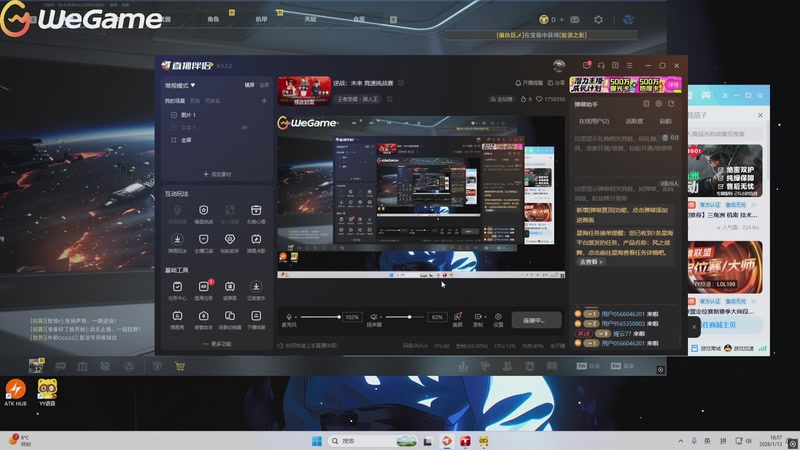Open 任务中心 in basic tools
This screenshot has width=800, height=450.
click(177, 290)
